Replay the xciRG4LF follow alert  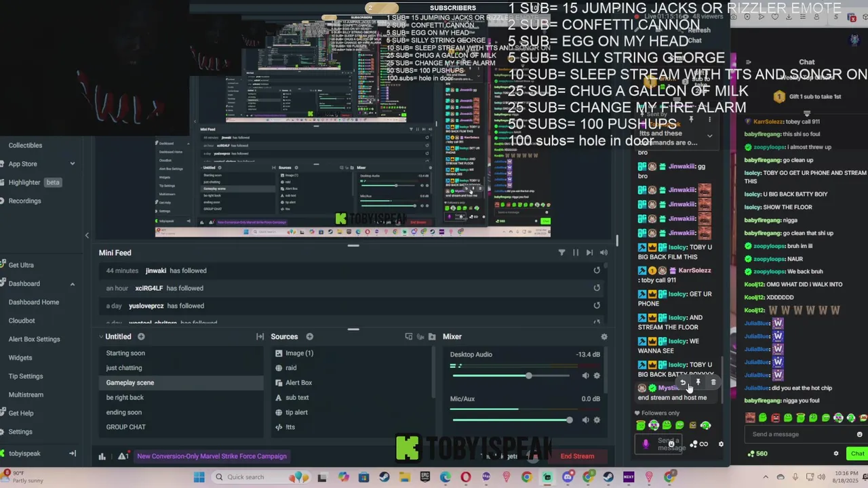coord(597,288)
